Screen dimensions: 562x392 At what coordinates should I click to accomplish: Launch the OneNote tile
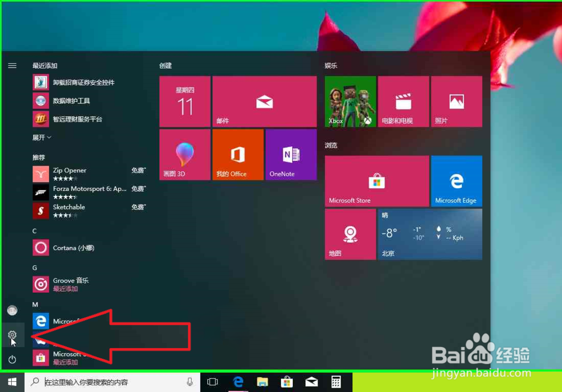[x=290, y=154]
